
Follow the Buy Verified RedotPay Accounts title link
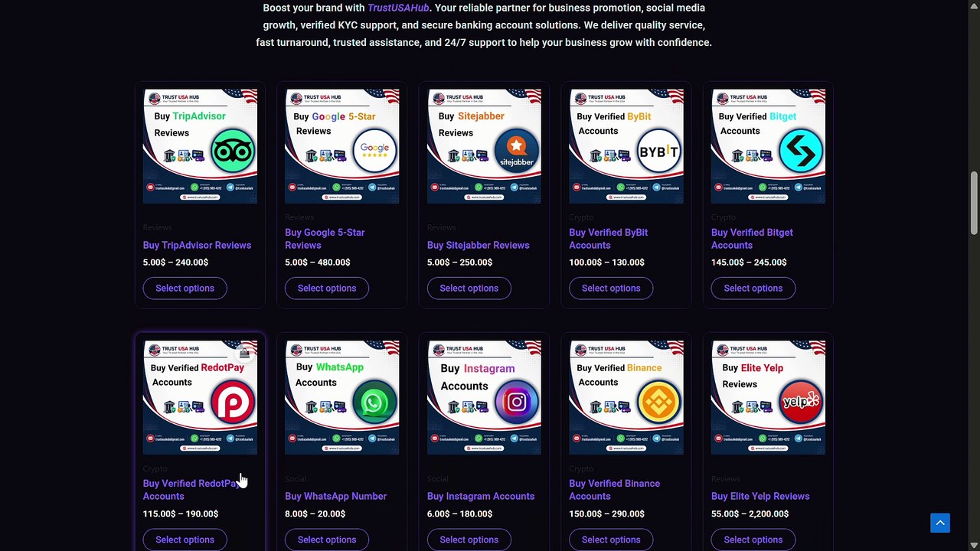click(191, 490)
